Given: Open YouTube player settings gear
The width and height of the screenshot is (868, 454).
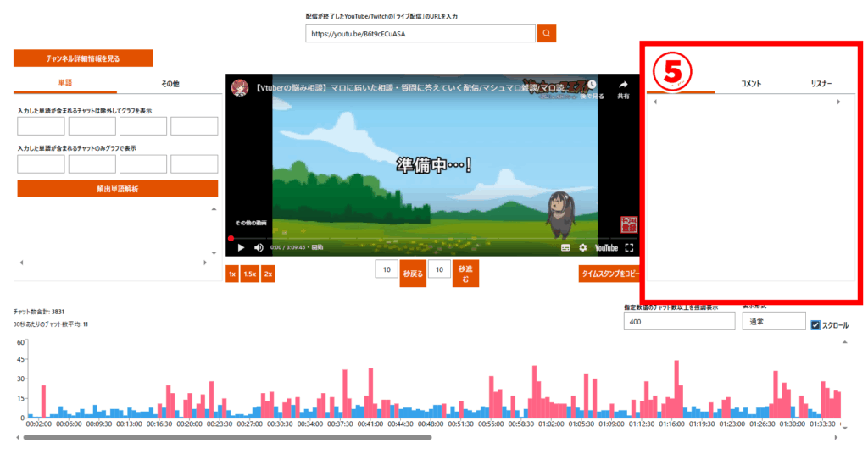Looking at the screenshot, I should click(x=582, y=247).
